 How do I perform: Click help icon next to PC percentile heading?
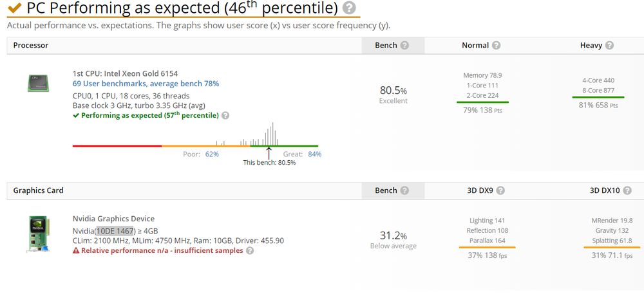[349, 8]
